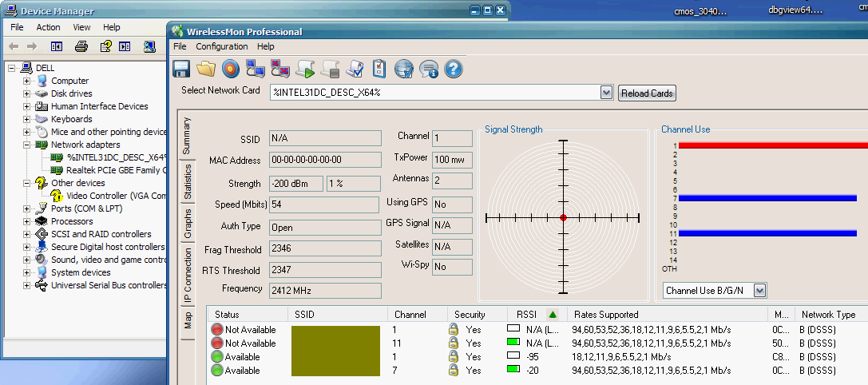The image size is (868, 385).
Task: Click the %INTEL31DC_DESC_X64% adapter in Device Manager tree
Action: click(x=117, y=157)
